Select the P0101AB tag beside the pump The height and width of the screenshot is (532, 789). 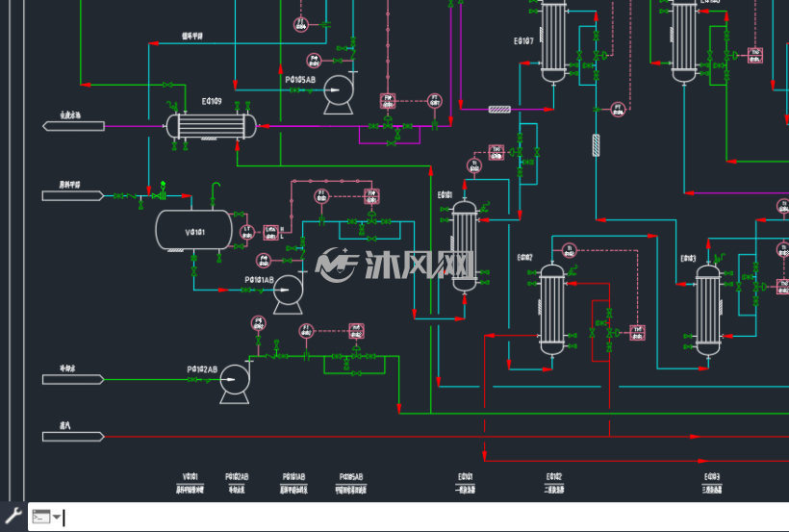(259, 280)
